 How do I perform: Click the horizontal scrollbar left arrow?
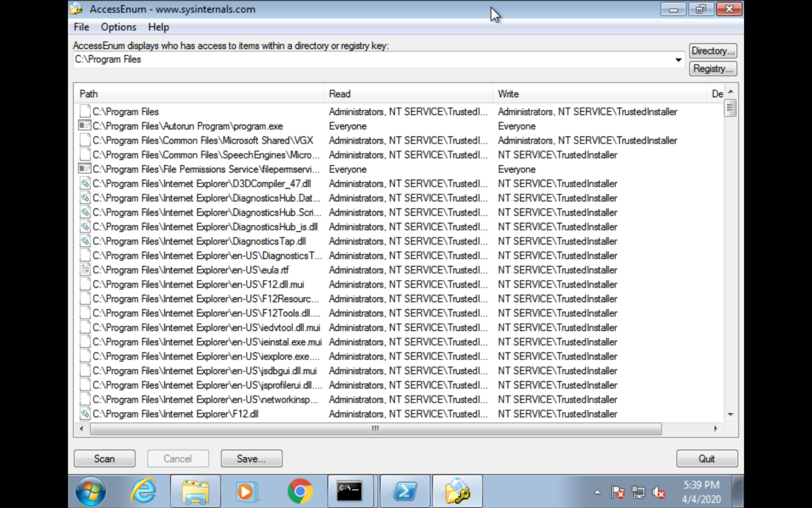(81, 428)
